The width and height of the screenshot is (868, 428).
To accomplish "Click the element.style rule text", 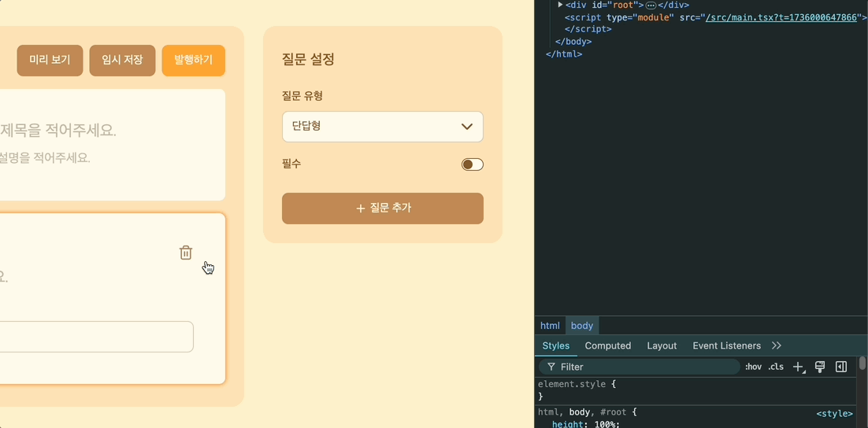I will click(x=570, y=384).
